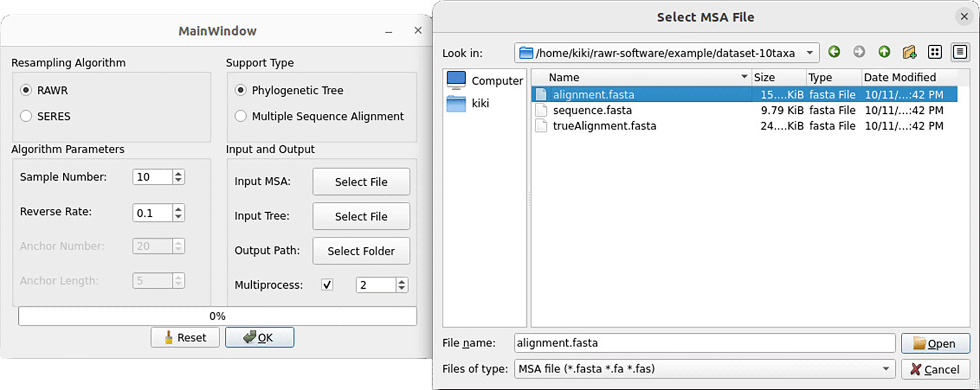Image resolution: width=980 pixels, height=390 pixels.
Task: Click the Sample Number input field
Action: (x=153, y=177)
